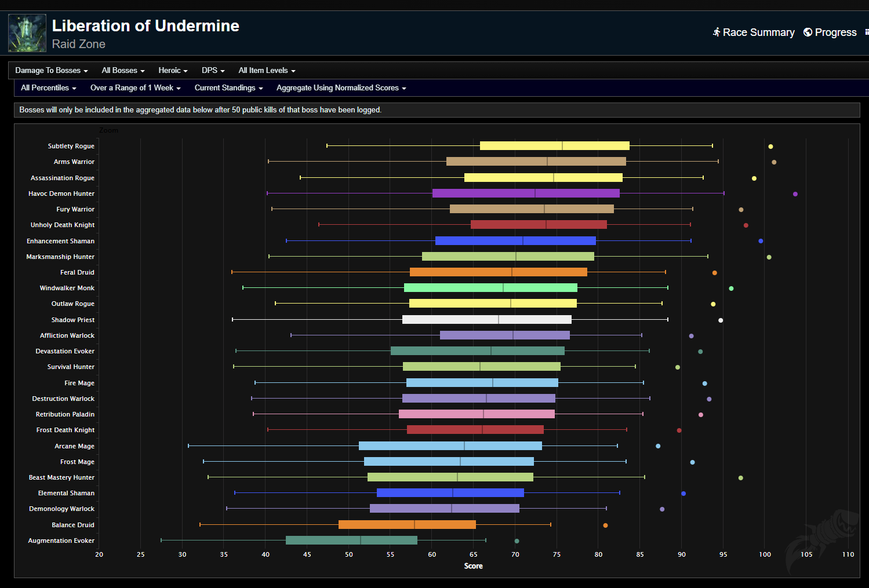Click the Augmentation Evoker outlier dot
Screen dimensions: 869x588
(x=517, y=541)
